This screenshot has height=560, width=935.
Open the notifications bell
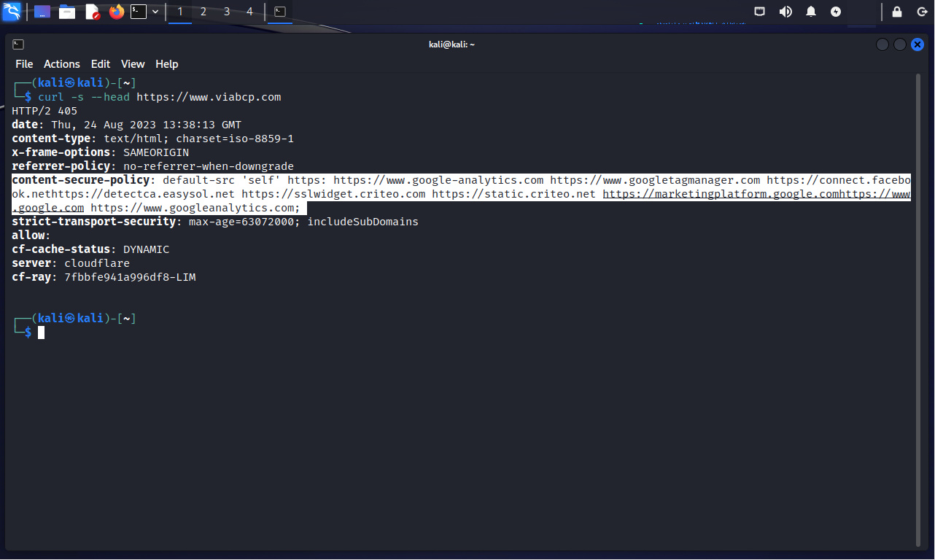tap(811, 12)
